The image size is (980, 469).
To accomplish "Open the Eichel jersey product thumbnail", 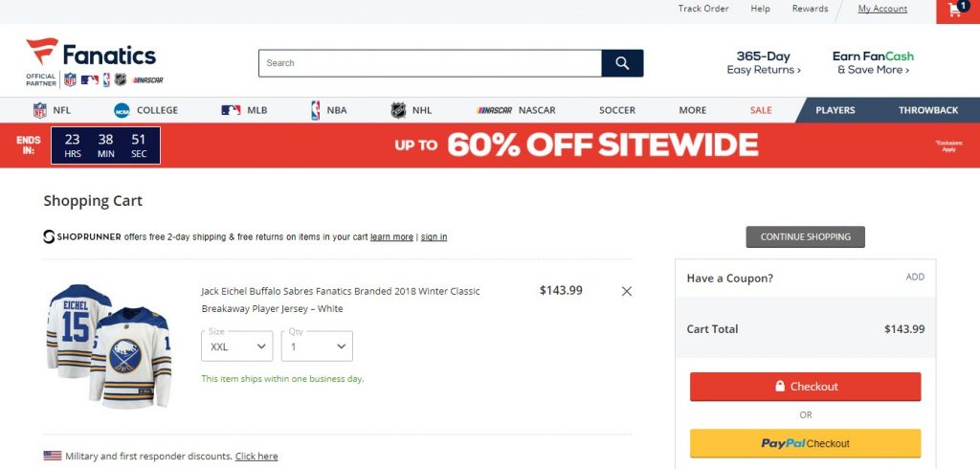I will click(108, 345).
